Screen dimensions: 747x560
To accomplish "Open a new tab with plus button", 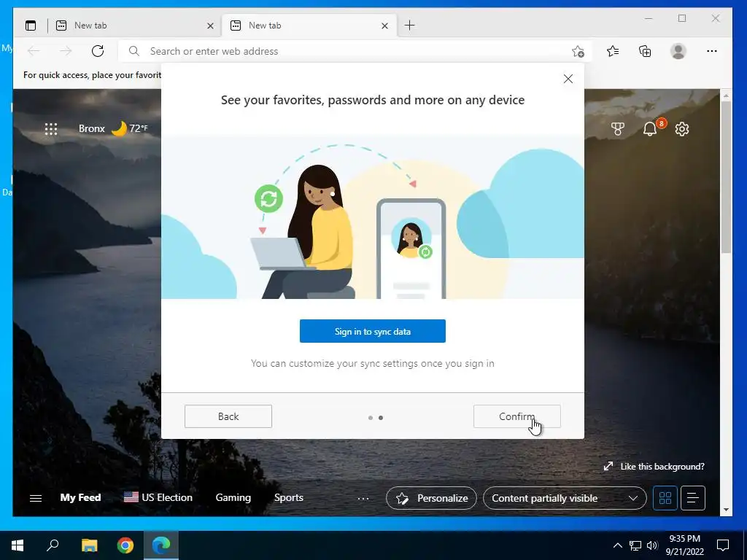I will 409,26.
